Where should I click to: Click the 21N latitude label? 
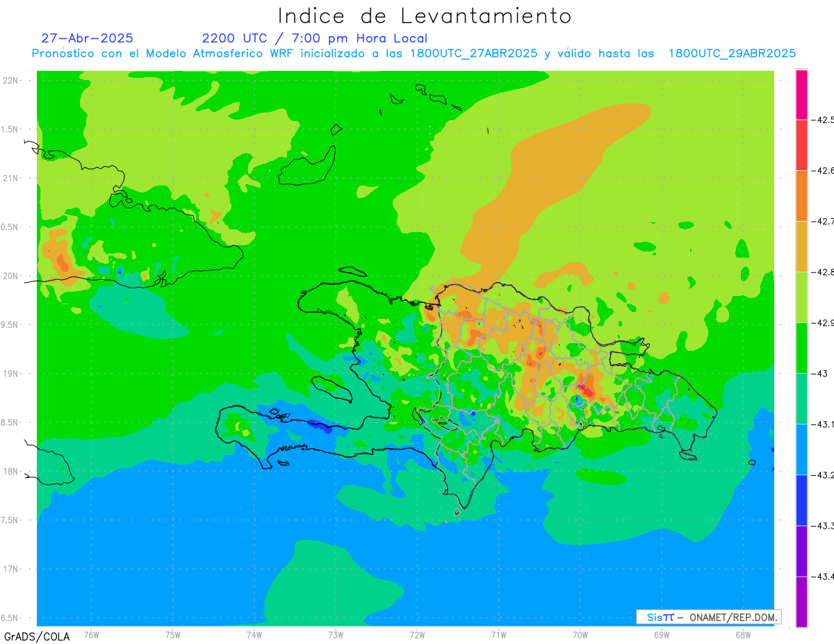(x=12, y=178)
